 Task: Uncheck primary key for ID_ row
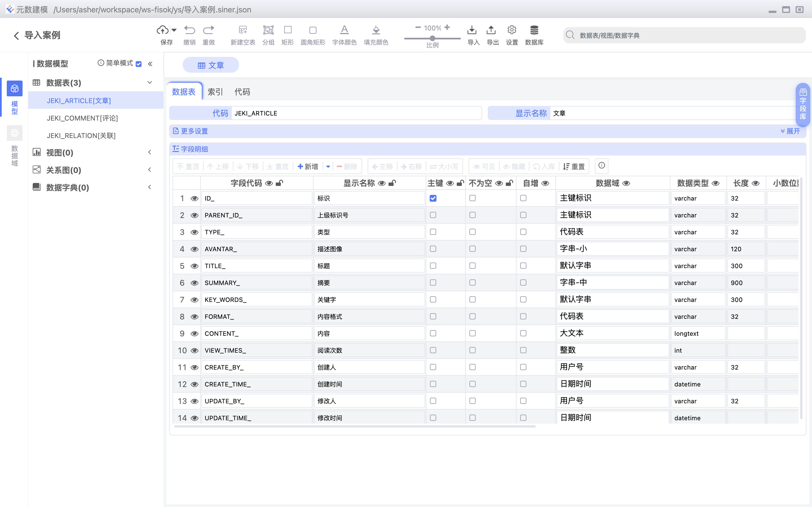433,198
